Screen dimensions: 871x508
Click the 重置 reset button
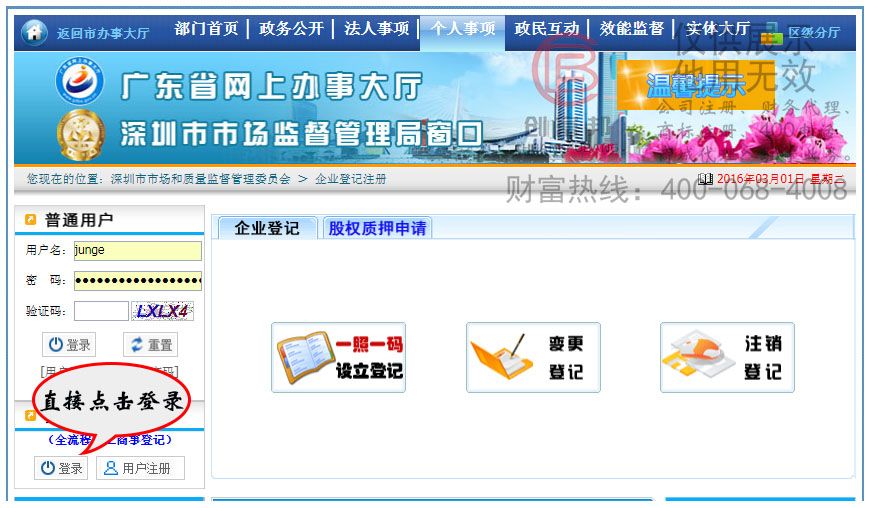[x=151, y=345]
